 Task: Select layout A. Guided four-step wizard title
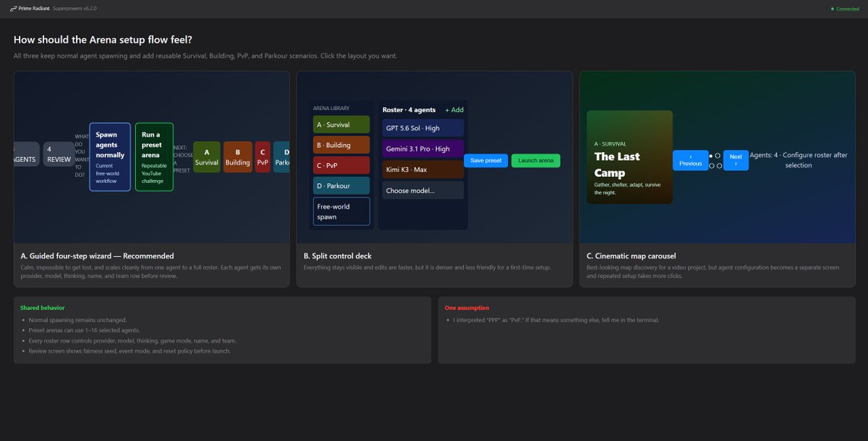[x=97, y=256]
